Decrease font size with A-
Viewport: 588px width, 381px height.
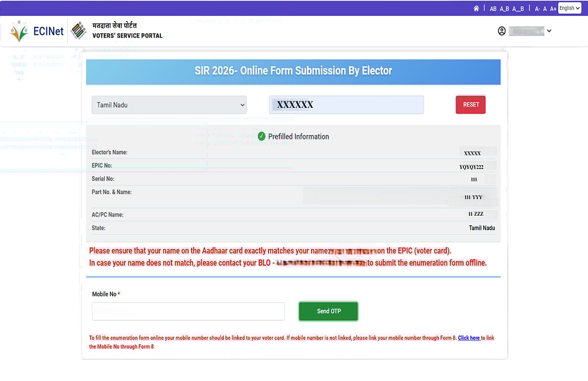click(537, 9)
